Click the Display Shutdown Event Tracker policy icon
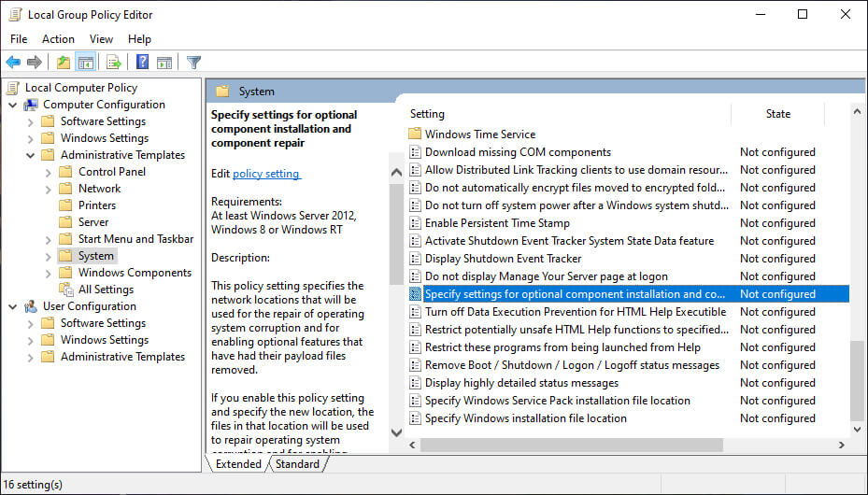868x495 pixels. tap(415, 259)
